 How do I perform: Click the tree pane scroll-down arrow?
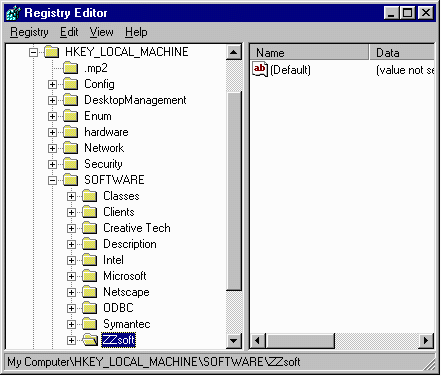(234, 341)
